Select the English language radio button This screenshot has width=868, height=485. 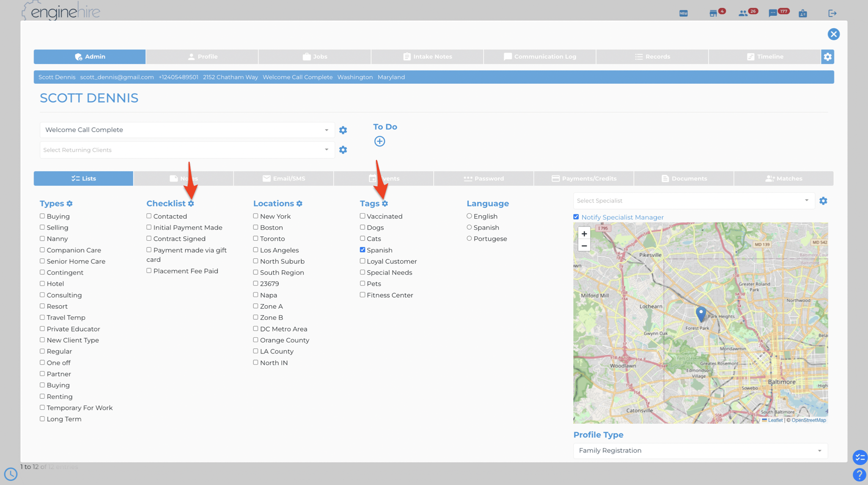(470, 216)
